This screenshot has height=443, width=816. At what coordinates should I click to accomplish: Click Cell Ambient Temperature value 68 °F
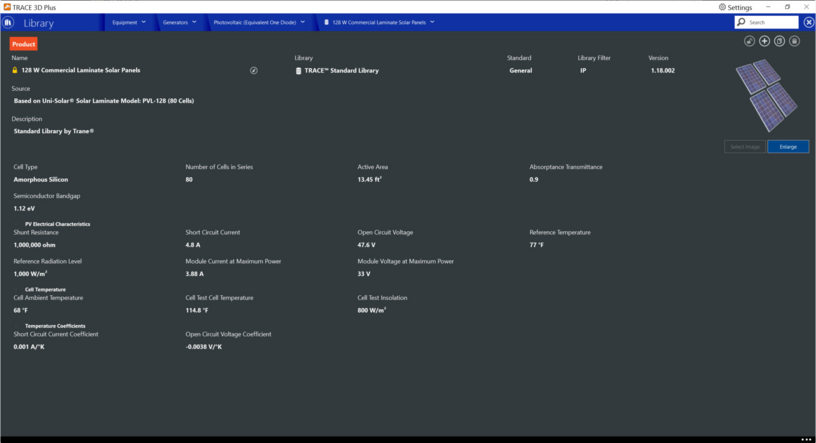point(20,310)
